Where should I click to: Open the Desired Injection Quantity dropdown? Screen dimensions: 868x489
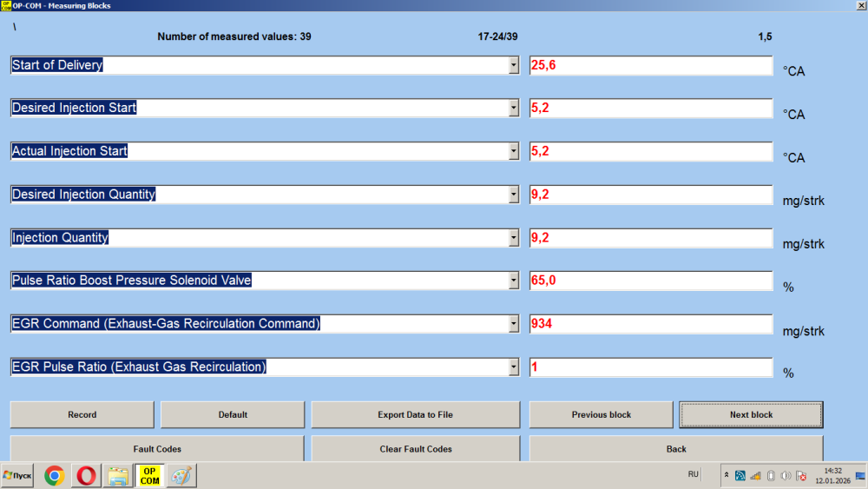(x=513, y=195)
